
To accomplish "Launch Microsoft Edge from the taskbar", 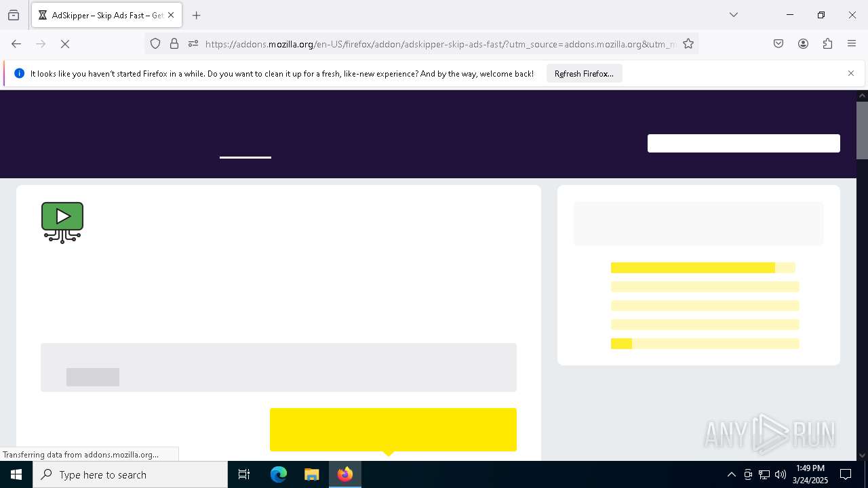I will (x=279, y=474).
